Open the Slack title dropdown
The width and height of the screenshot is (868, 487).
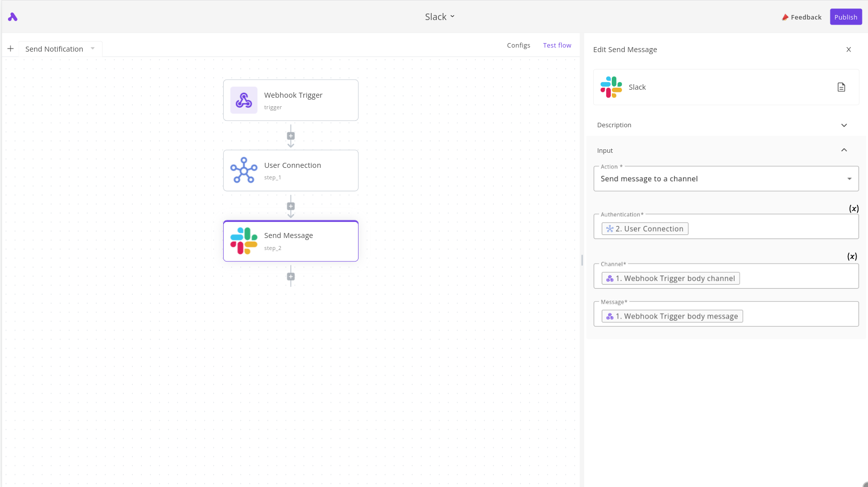(440, 17)
